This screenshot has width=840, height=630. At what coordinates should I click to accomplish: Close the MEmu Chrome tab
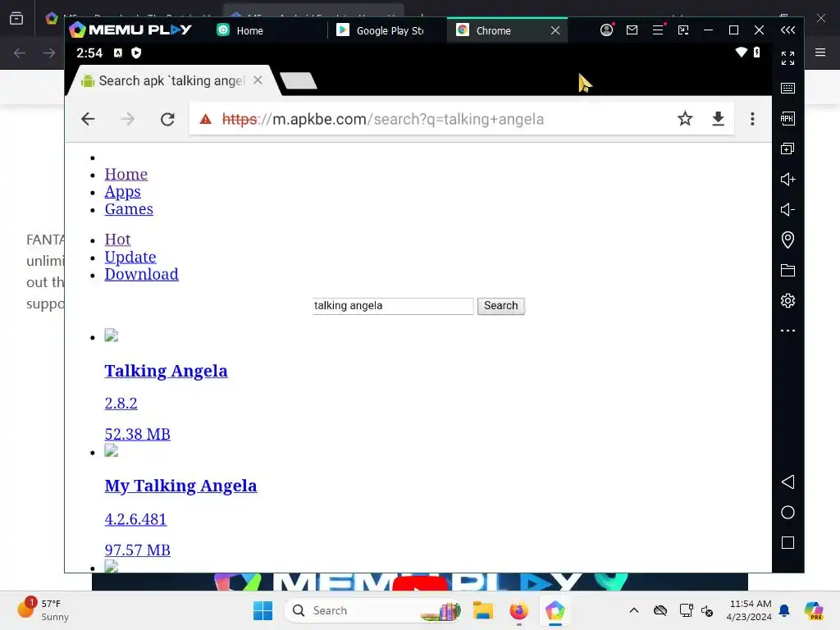point(555,30)
